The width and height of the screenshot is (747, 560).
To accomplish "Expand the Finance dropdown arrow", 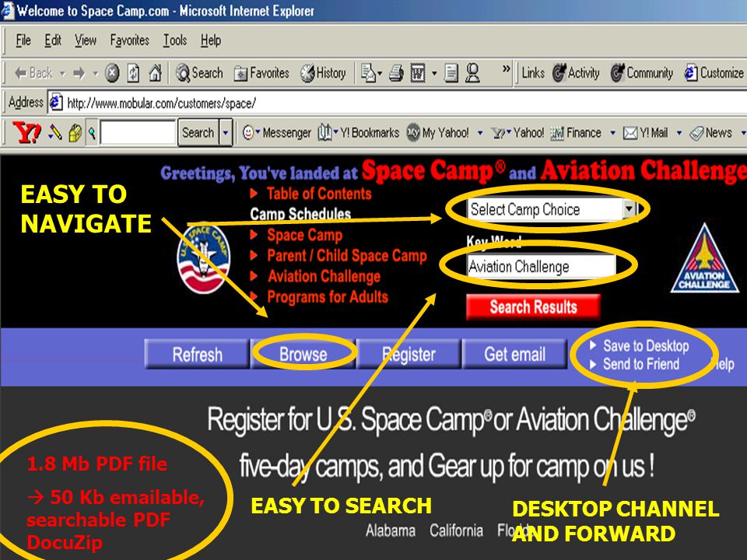I will click(x=612, y=133).
